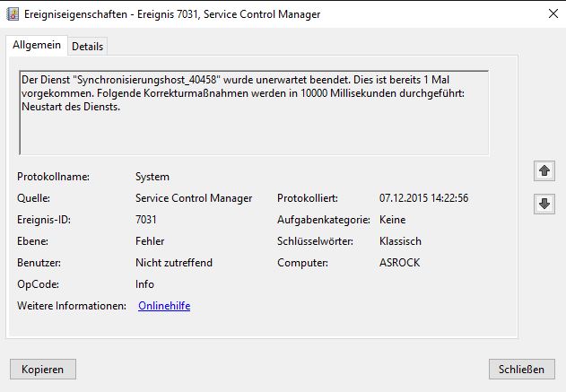
Task: Click inside the event description text box
Action: click(254, 113)
